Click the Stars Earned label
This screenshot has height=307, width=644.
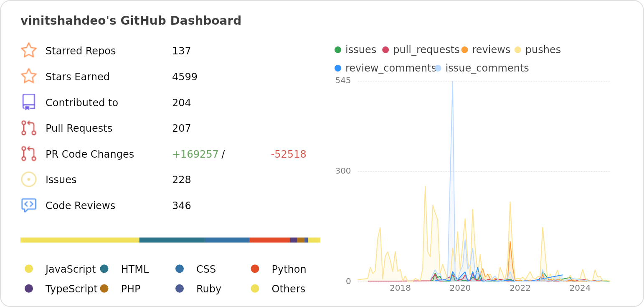[78, 77]
